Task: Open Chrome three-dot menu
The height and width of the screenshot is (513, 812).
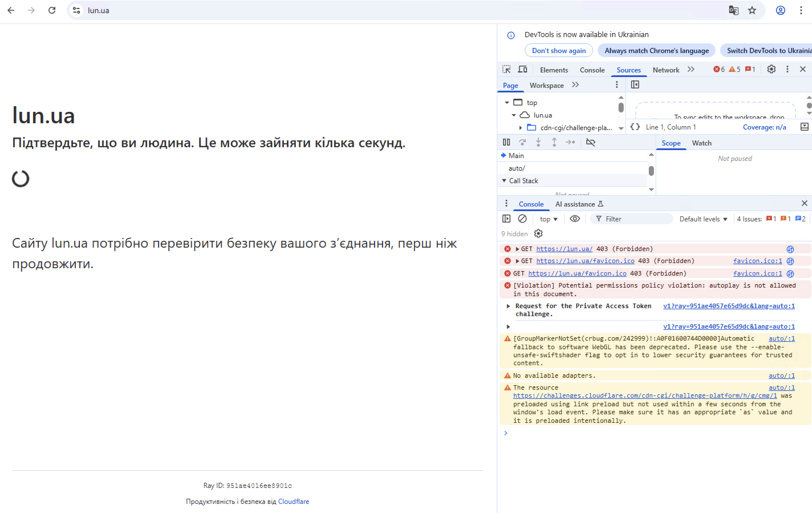Action: click(x=801, y=11)
